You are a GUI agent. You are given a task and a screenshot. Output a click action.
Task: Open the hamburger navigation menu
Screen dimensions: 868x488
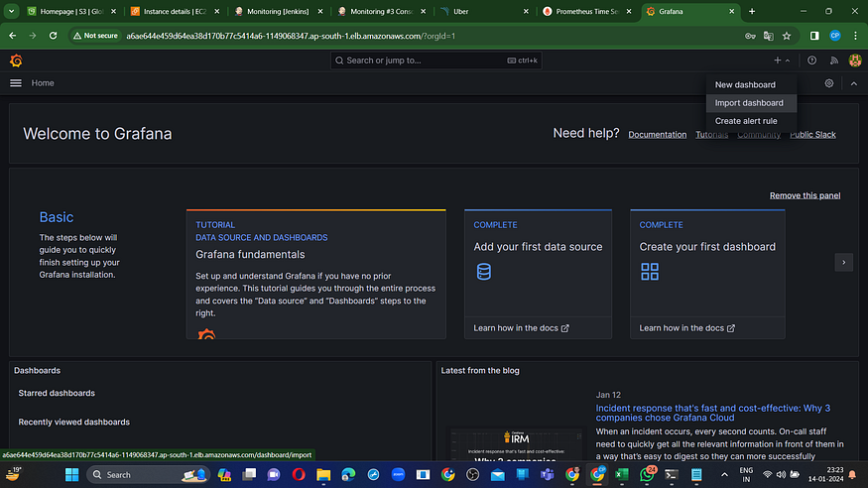(x=16, y=83)
